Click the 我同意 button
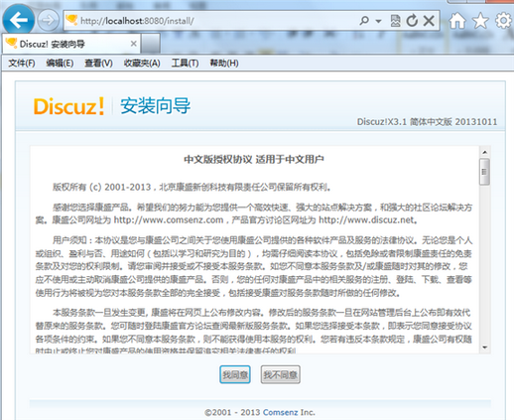The width and height of the screenshot is (514, 420). click(235, 374)
